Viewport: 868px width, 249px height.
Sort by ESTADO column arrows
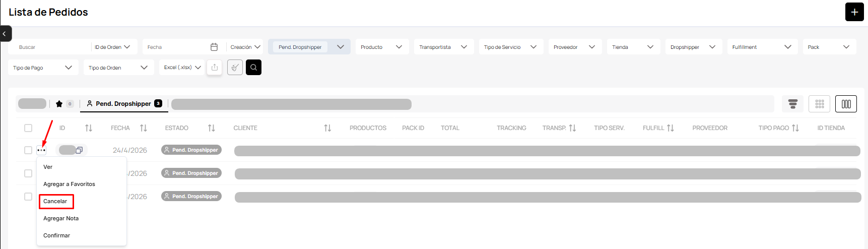click(212, 128)
